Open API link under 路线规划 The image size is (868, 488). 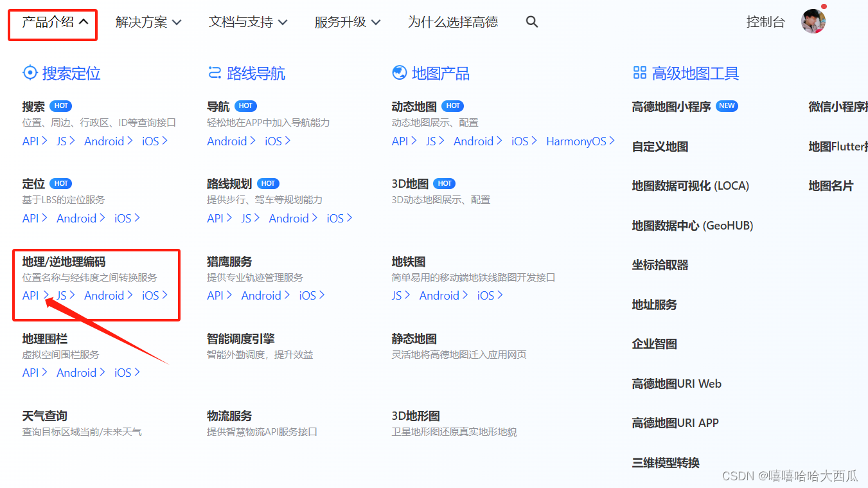click(x=220, y=218)
